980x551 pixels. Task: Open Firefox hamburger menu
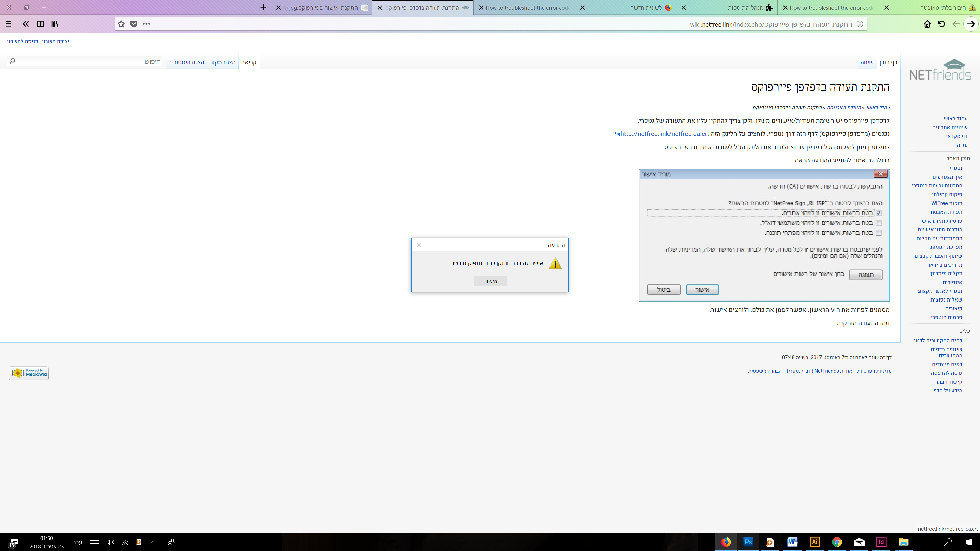click(8, 24)
